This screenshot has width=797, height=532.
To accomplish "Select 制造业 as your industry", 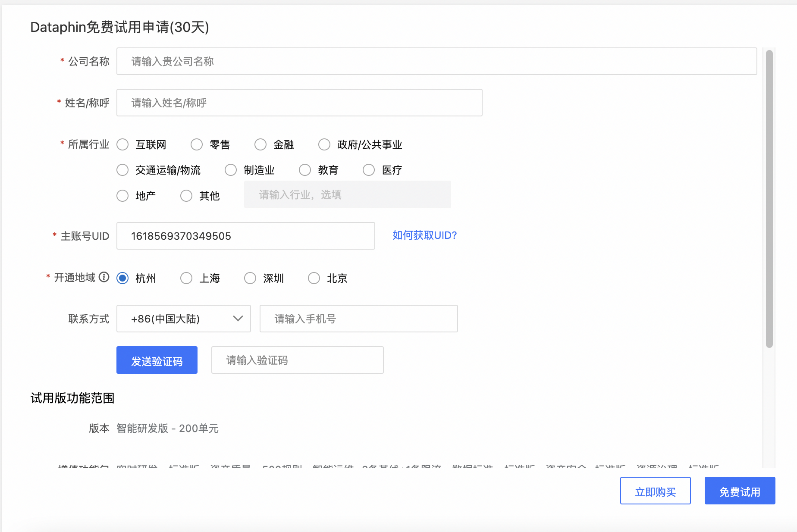I will coord(231,170).
